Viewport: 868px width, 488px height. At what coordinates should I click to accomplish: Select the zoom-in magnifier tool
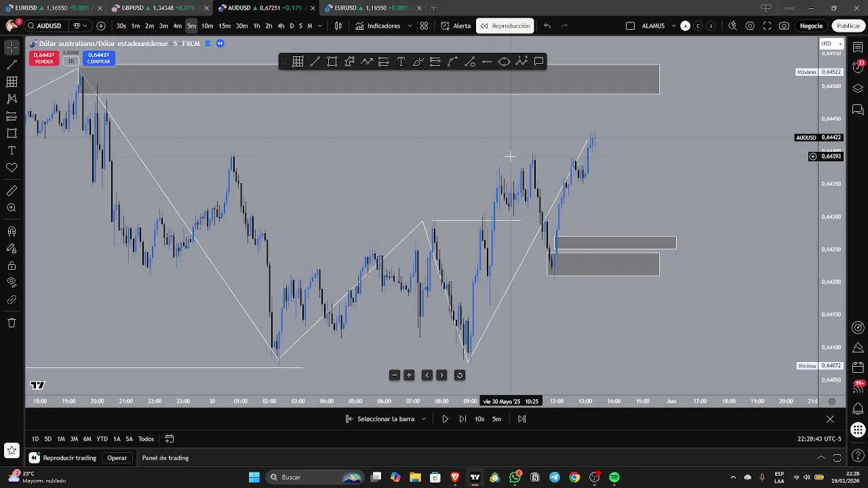click(12, 208)
